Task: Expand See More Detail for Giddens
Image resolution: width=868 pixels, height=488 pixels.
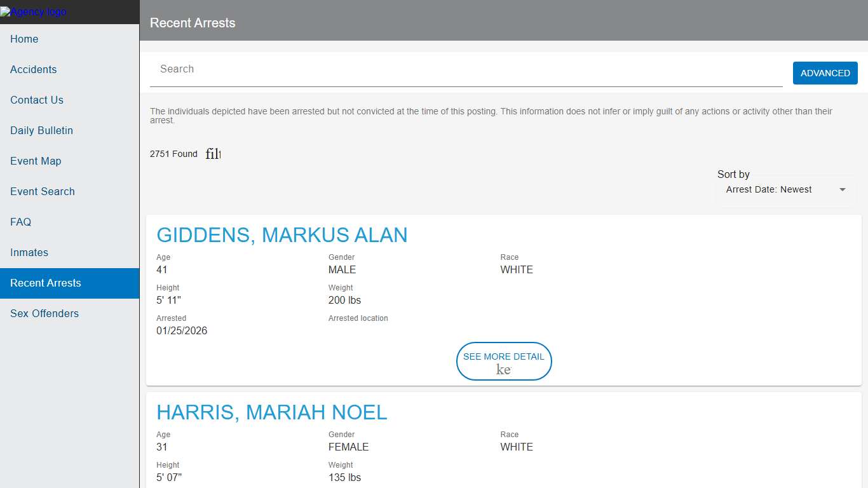Action: 503,356
